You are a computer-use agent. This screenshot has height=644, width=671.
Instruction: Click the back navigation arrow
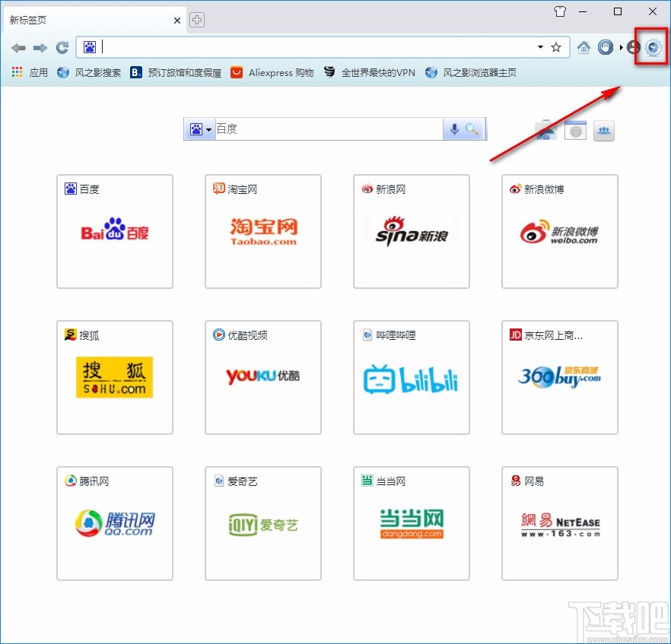coord(18,47)
